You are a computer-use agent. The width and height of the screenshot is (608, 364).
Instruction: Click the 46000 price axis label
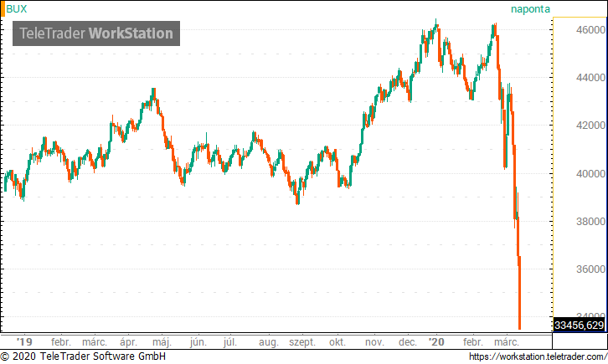pos(590,30)
